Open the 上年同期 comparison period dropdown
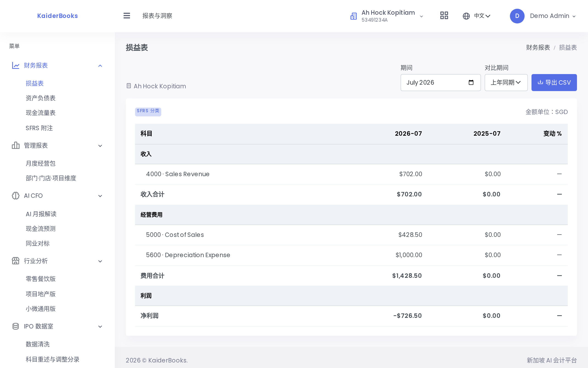This screenshot has width=588, height=368. coord(506,83)
